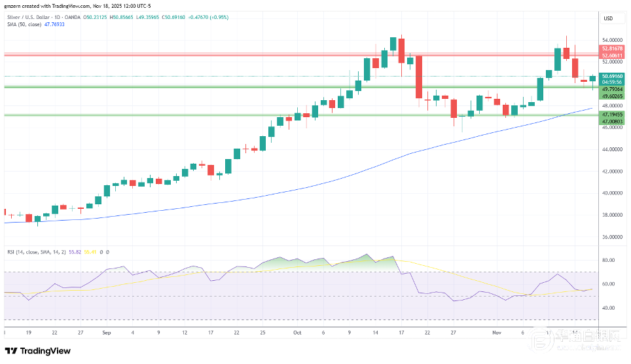The width and height of the screenshot is (631, 364).
Task: Click the countdown timer 04:59:56 label
Action: click(x=612, y=83)
